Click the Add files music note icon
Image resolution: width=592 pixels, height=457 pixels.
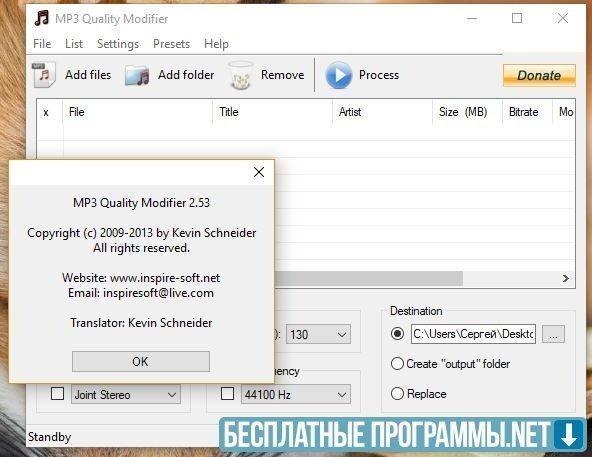pos(44,74)
